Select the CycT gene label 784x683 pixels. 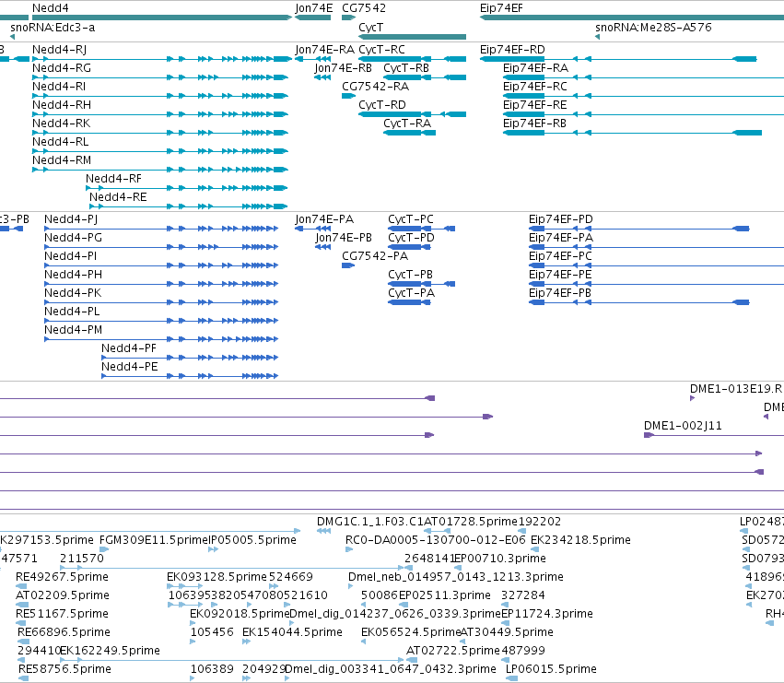click(371, 28)
